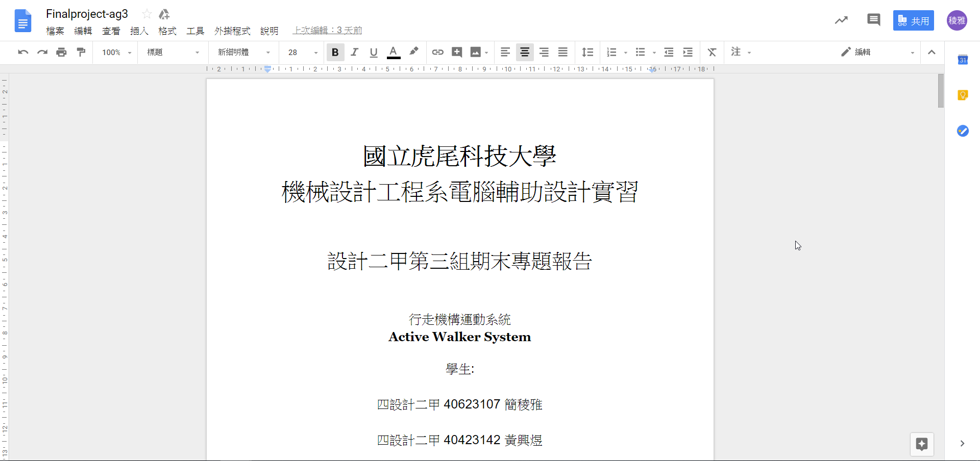Justify the paragraph text
Screen dimensions: 980x461
point(563,52)
